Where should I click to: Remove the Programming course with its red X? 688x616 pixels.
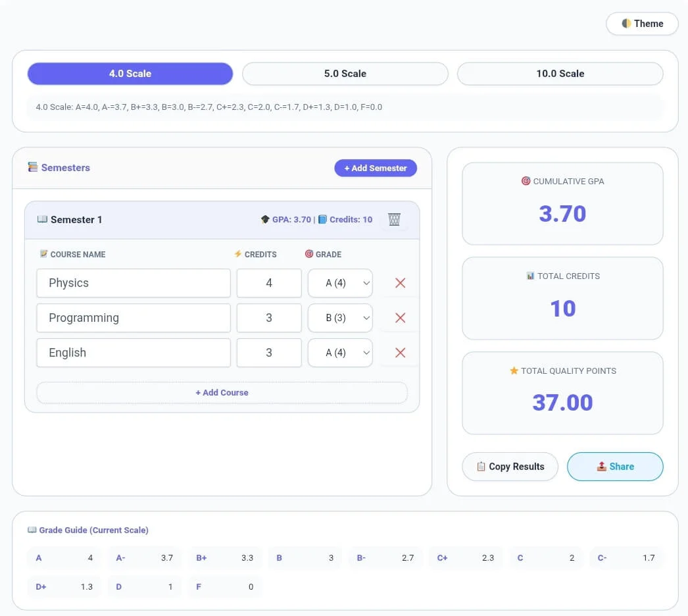tap(400, 318)
